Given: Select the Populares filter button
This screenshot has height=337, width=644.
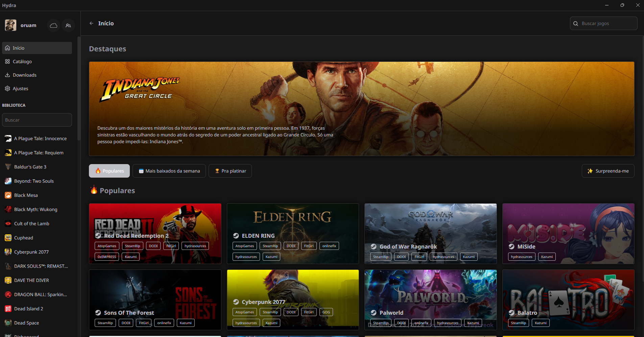Looking at the screenshot, I should click(109, 171).
